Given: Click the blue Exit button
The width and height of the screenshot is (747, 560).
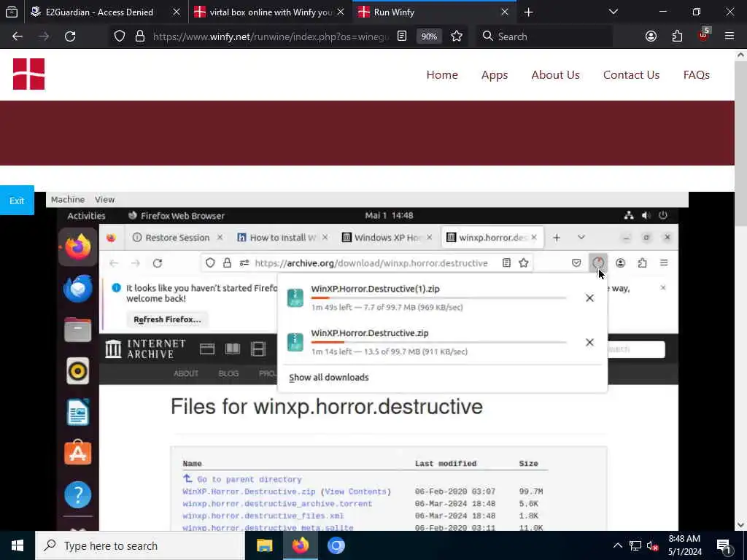Looking at the screenshot, I should (17, 201).
